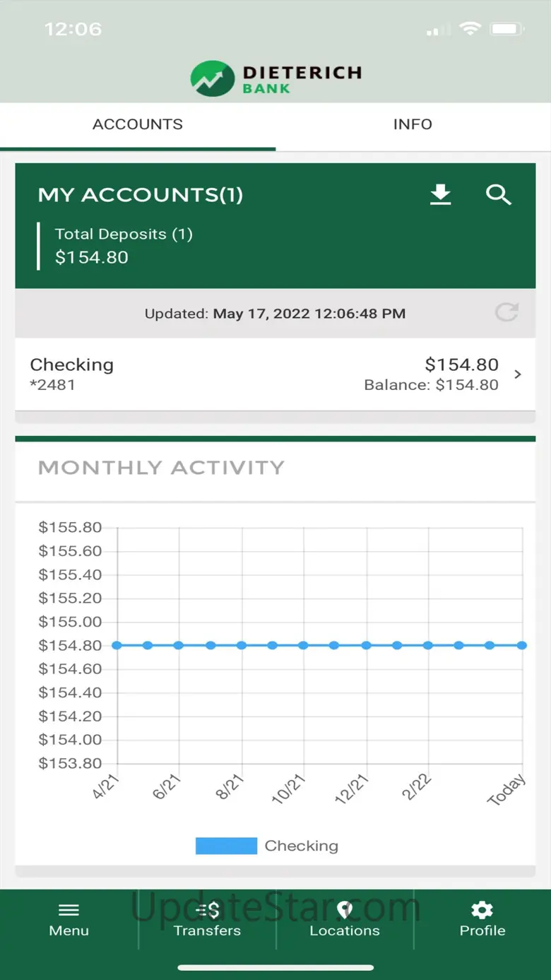551x980 pixels.
Task: Tap Total Deposits summary
Action: [x=123, y=245]
